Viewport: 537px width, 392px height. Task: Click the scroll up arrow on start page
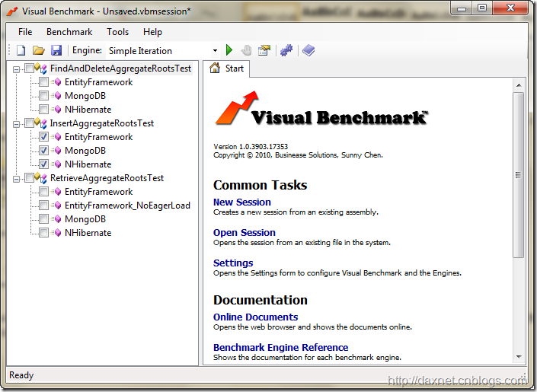(519, 85)
